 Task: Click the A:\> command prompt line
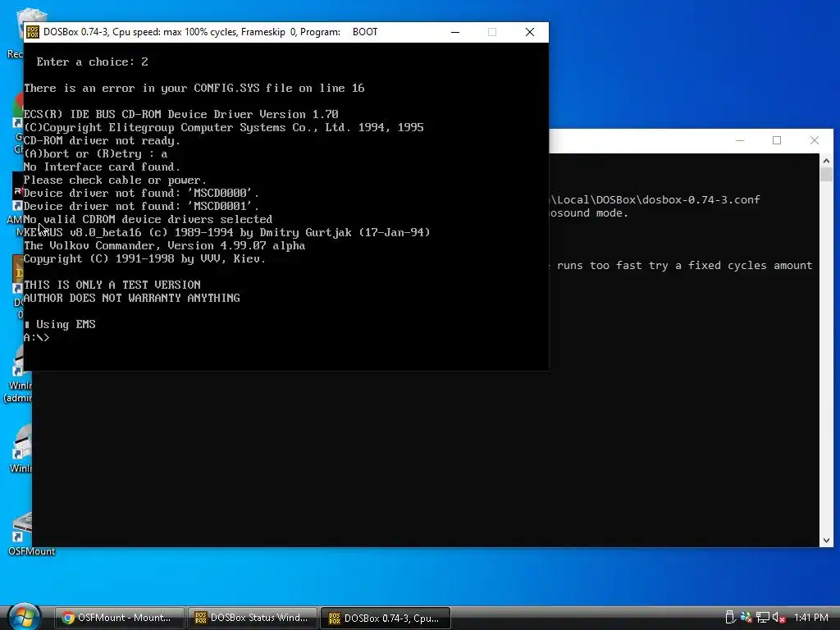point(36,337)
